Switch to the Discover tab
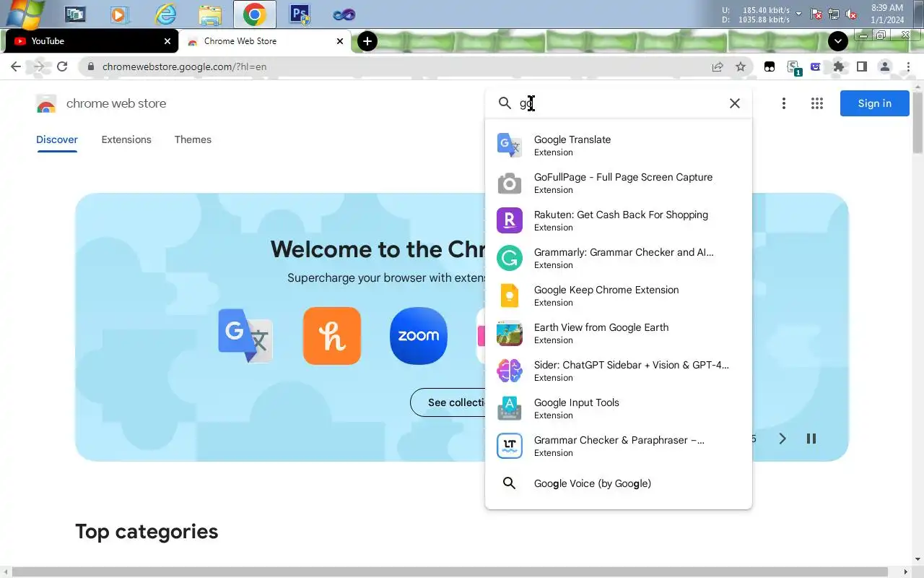 [x=57, y=139]
